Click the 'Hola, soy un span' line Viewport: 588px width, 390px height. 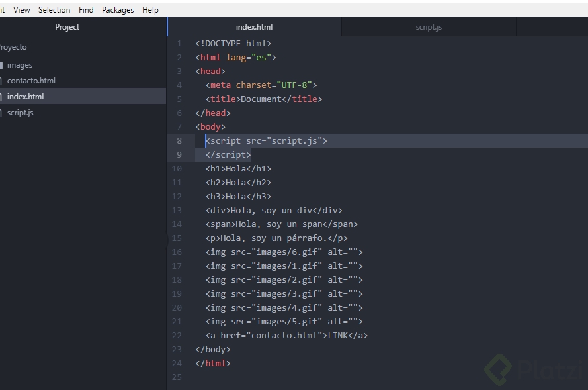click(282, 224)
